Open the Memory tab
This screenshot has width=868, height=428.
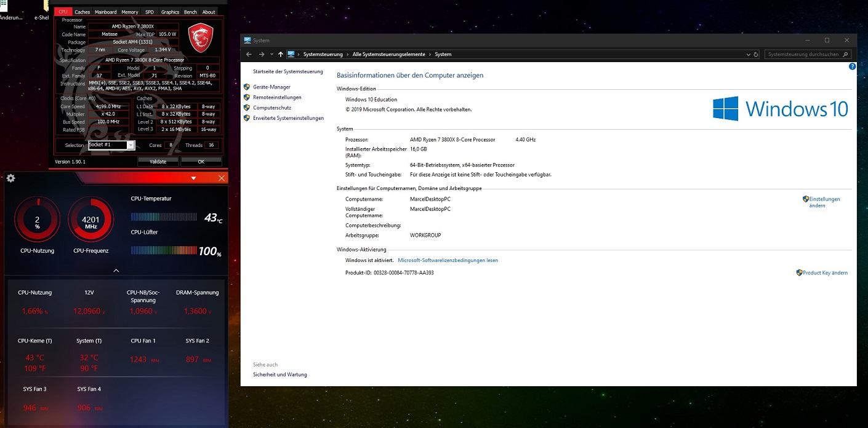tap(130, 12)
